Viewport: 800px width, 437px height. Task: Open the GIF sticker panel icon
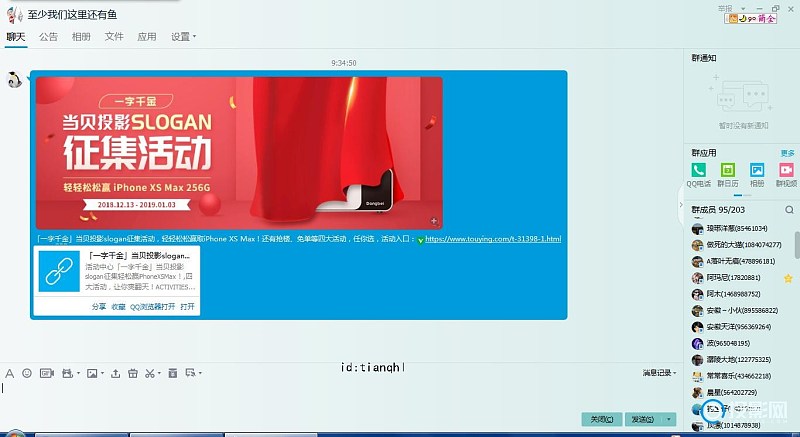(47, 373)
